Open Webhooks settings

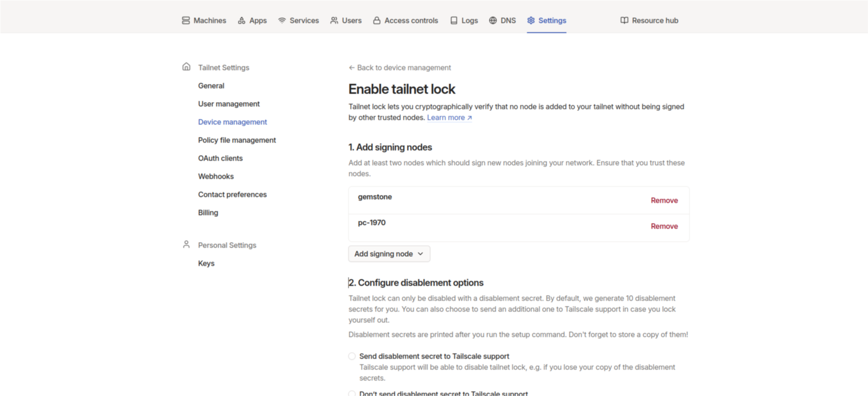point(216,176)
